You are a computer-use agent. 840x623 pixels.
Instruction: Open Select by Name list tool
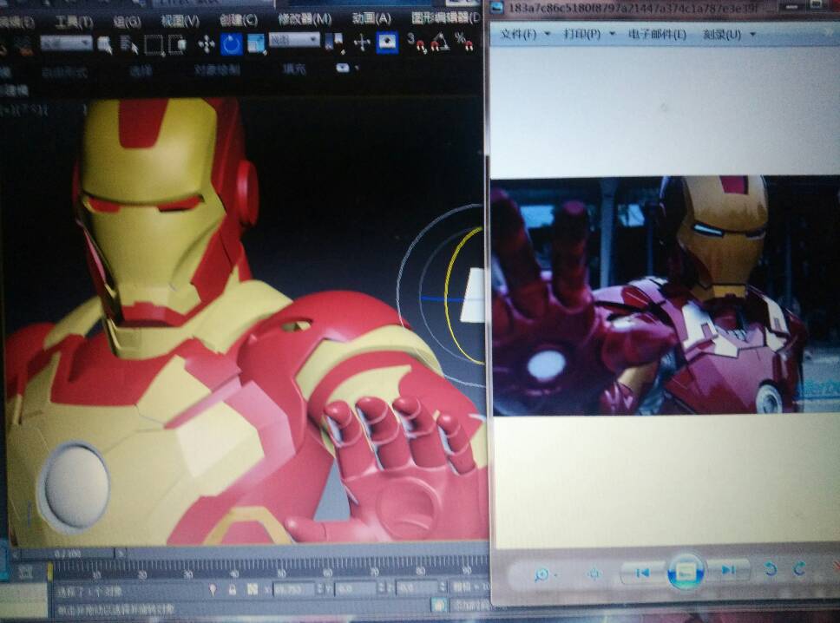(x=129, y=45)
